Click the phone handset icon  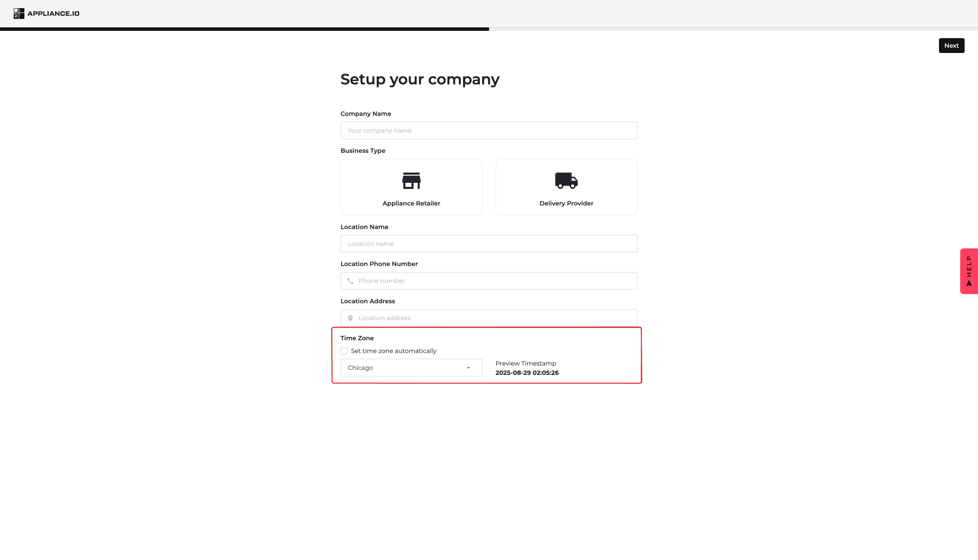click(350, 281)
